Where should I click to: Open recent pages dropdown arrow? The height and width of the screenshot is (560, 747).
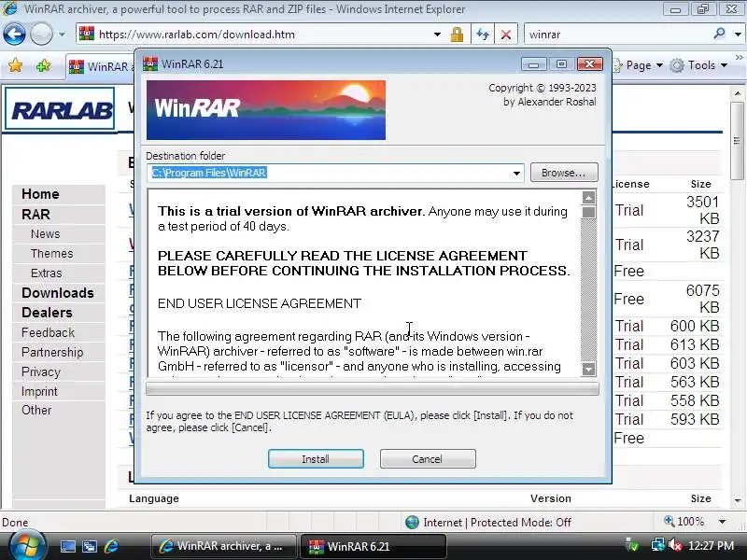[x=62, y=35]
